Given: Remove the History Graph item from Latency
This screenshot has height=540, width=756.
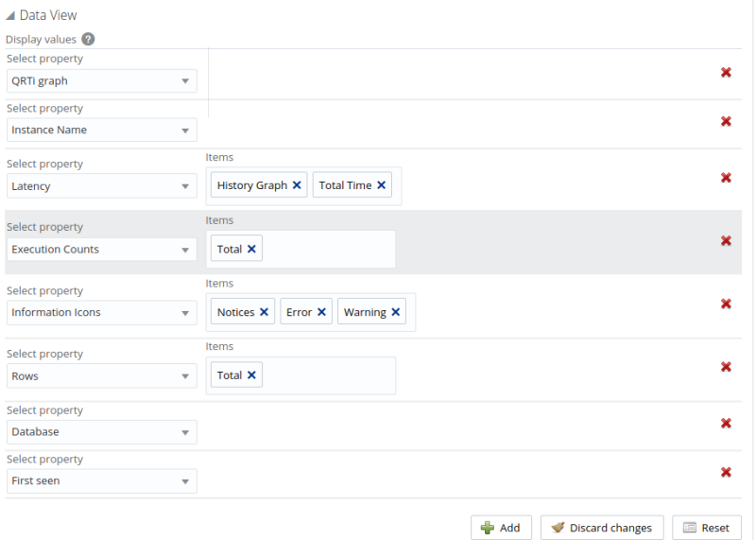Looking at the screenshot, I should coord(297,184).
